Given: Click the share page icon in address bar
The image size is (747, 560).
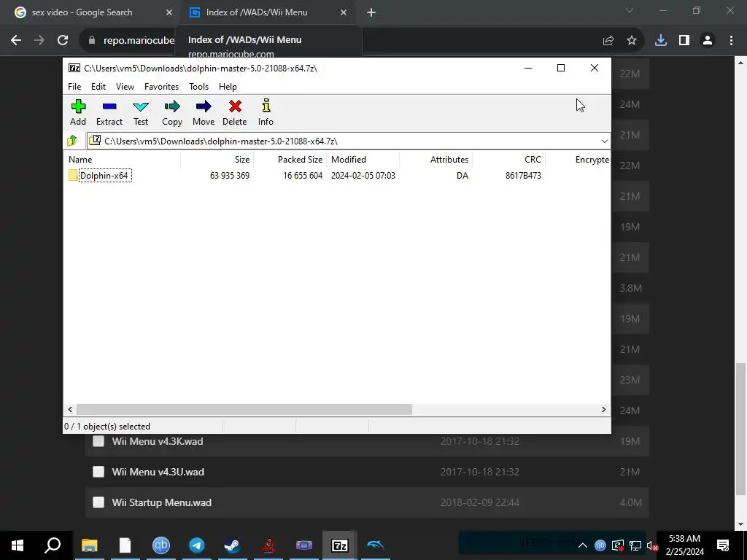Looking at the screenshot, I should [x=608, y=41].
